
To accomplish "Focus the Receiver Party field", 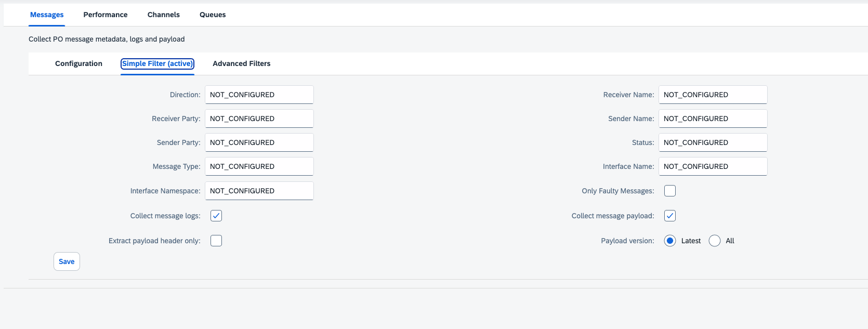I will pos(259,119).
